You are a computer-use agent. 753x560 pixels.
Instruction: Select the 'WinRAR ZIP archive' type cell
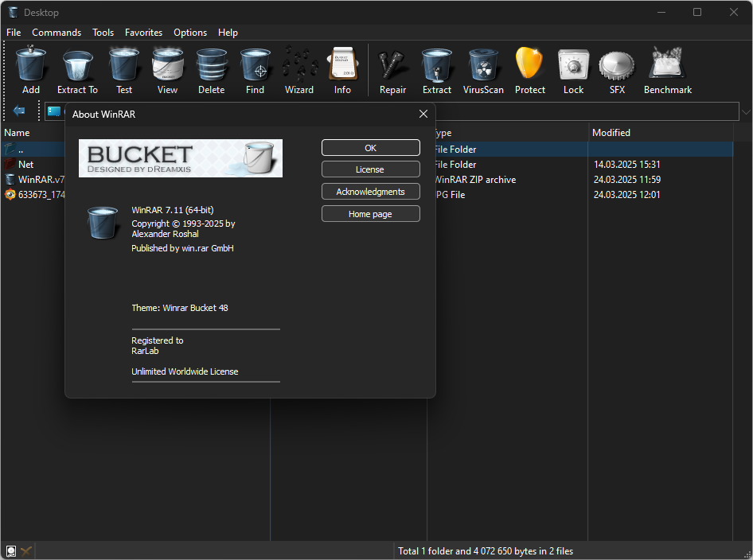coord(475,180)
